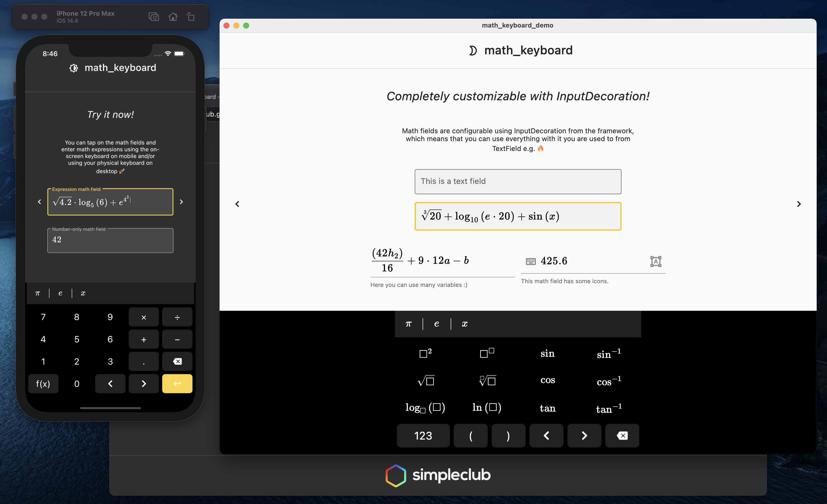Click the text format suffix icon in math field
827x504 pixels.
[655, 261]
